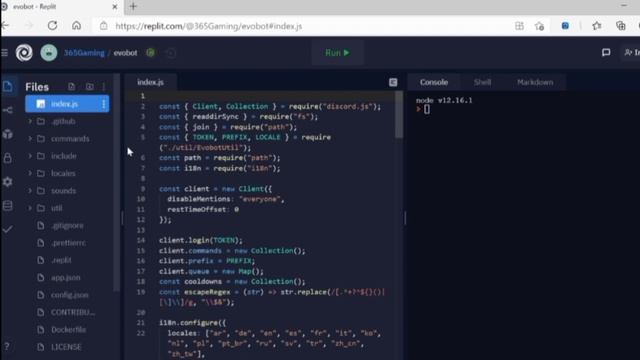
Task: Click the Run button
Action: 338,53
